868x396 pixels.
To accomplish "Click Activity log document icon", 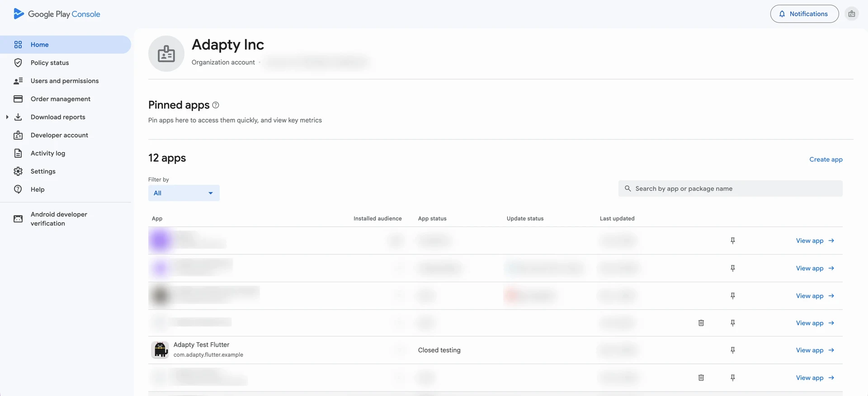I will 18,153.
